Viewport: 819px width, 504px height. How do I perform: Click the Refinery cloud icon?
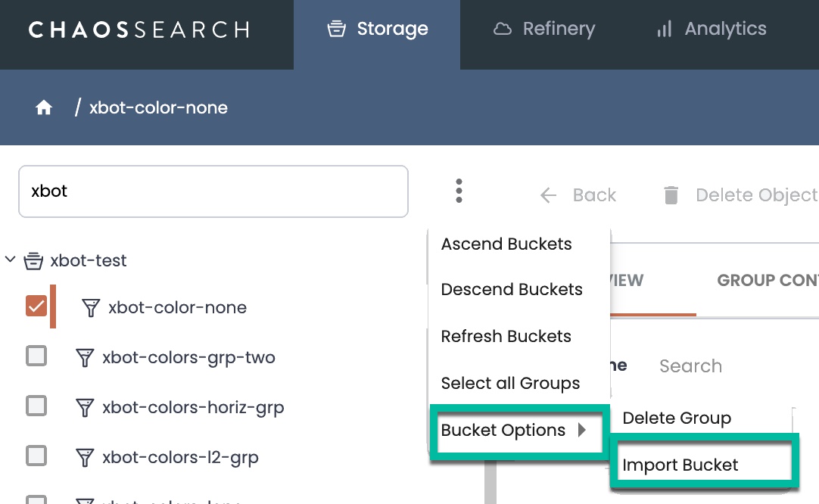pos(503,29)
